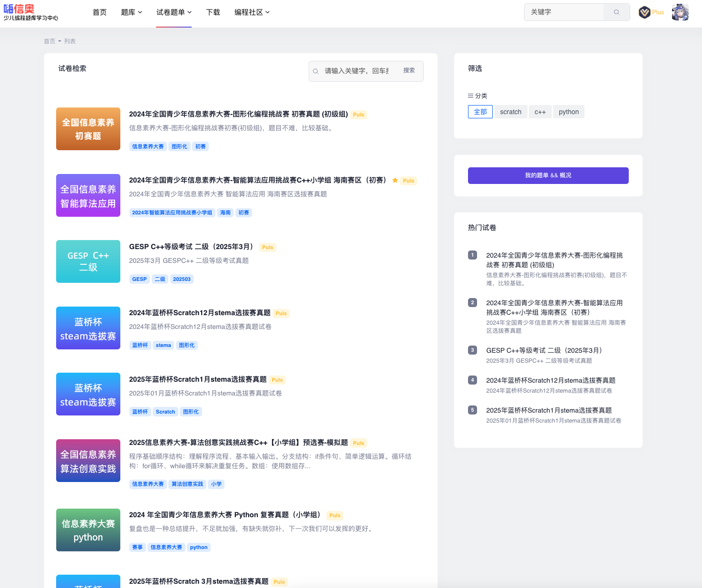Click Puls badge on Python 复赛真题 row
The height and width of the screenshot is (588, 702).
point(335,515)
